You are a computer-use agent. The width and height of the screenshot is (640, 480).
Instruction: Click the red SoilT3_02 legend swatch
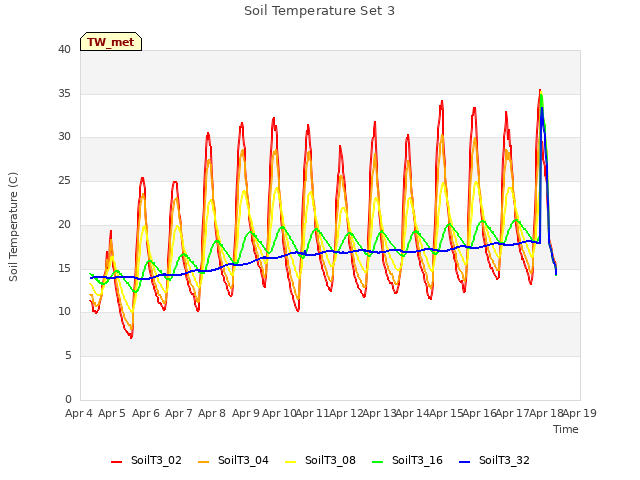click(x=116, y=462)
